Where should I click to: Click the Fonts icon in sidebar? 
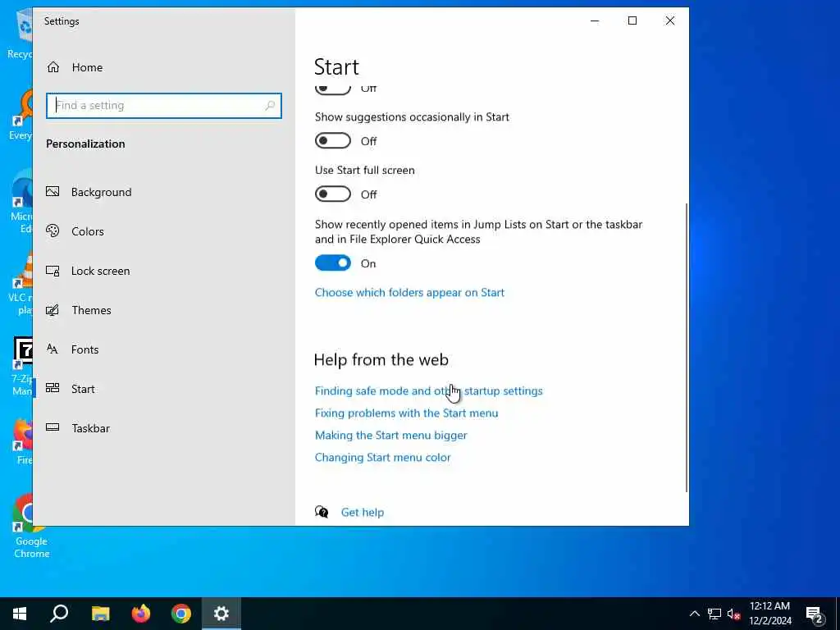[x=52, y=349]
